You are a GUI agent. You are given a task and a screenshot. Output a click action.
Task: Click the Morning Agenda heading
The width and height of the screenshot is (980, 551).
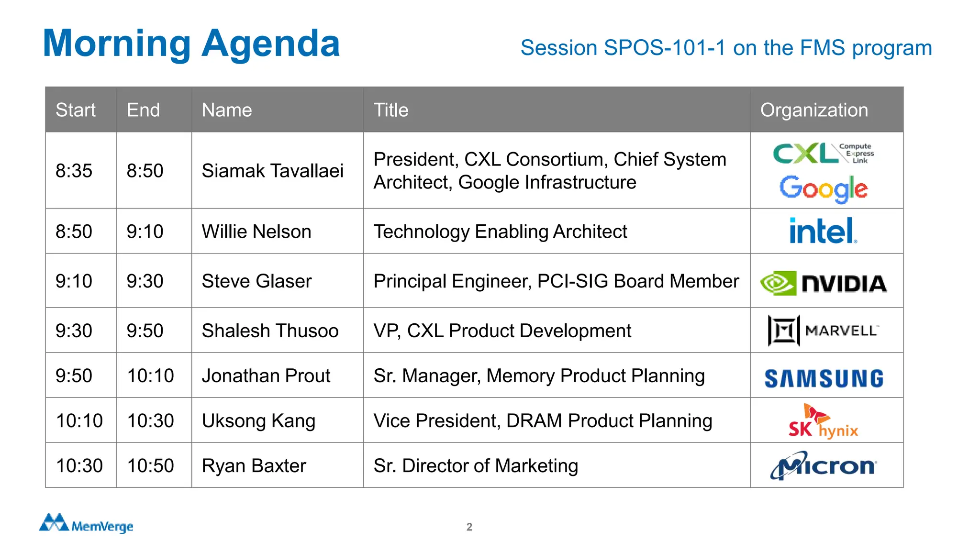[x=191, y=43]
